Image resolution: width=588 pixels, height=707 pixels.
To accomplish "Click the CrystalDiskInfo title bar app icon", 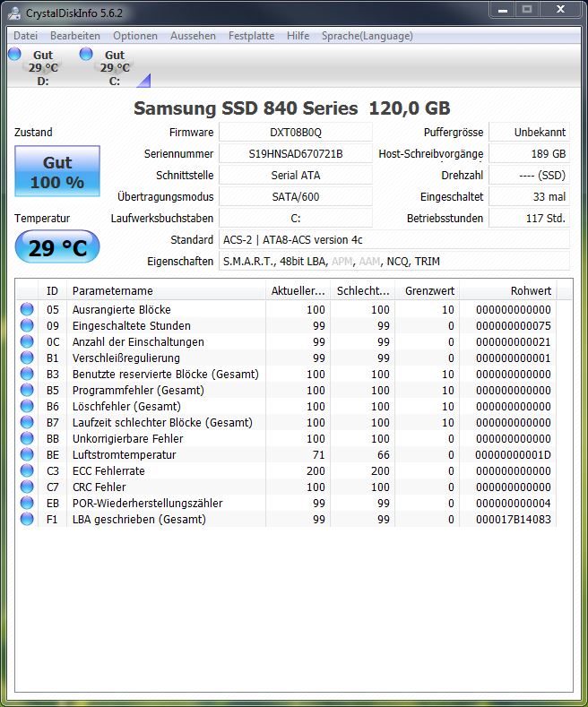I will point(15,13).
